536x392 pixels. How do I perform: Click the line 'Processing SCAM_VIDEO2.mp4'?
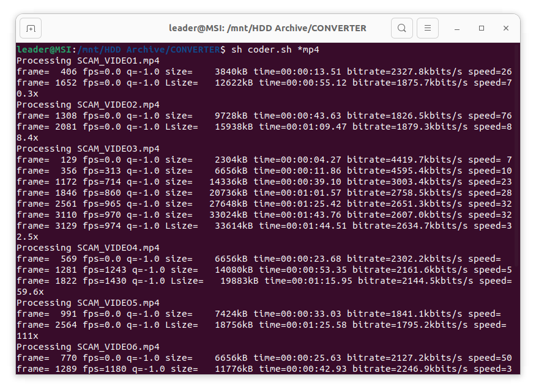[x=88, y=105]
